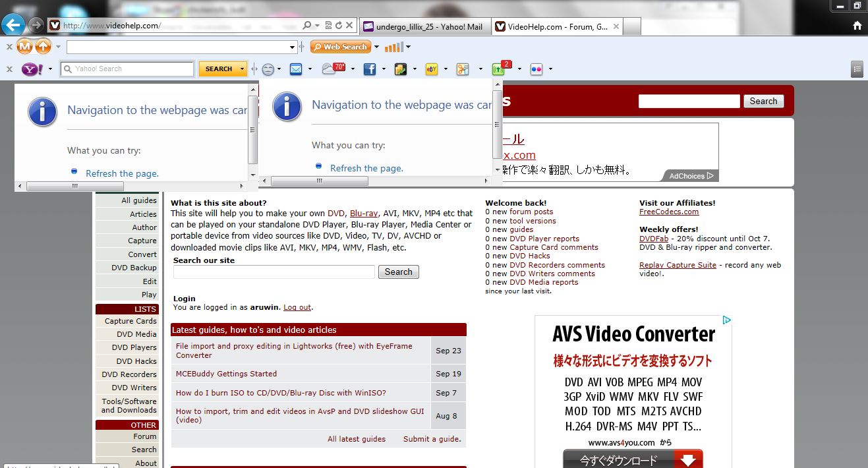The width and height of the screenshot is (868, 468).
Task: Go back with the blue Back arrow
Action: point(14,25)
